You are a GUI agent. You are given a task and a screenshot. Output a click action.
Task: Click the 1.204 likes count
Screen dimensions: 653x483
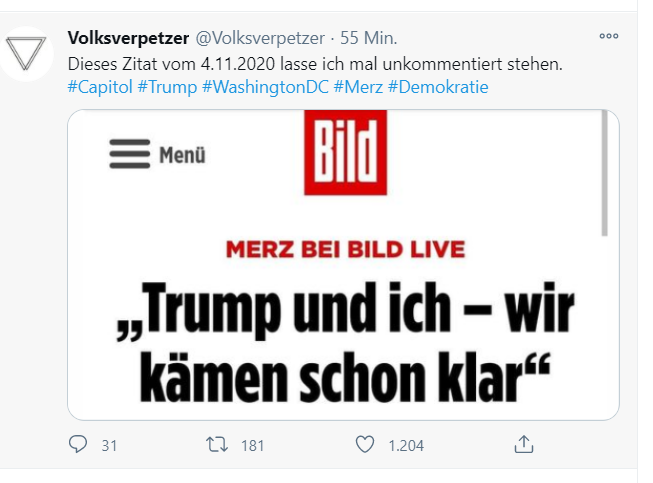(x=406, y=446)
